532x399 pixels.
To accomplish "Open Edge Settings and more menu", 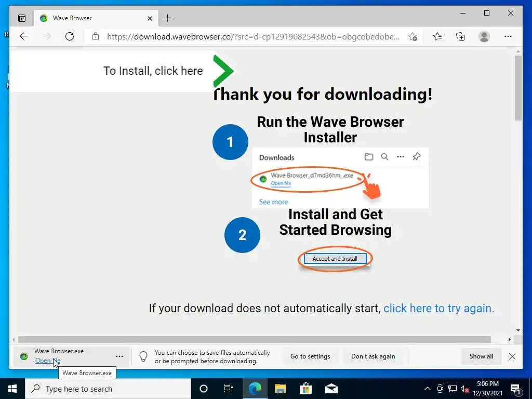I will 508,36.
